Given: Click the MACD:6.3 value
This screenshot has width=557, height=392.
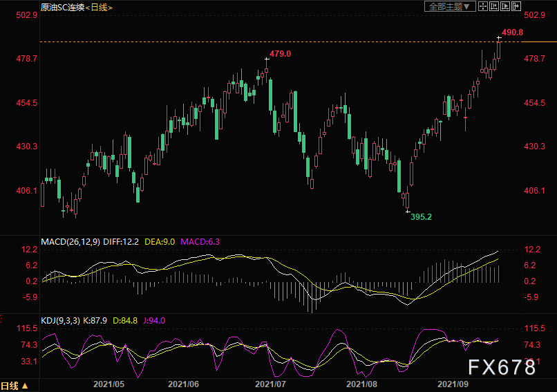Looking at the screenshot, I should click(200, 242).
